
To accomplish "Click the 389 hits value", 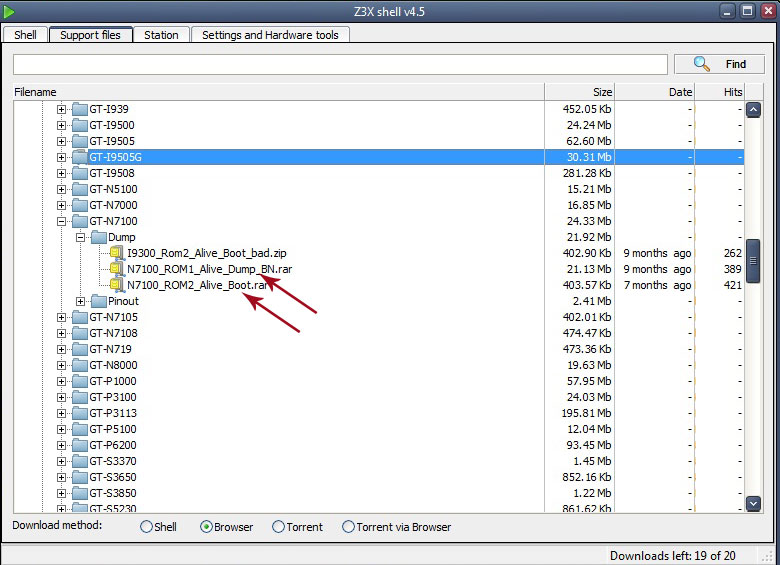I will coord(732,269).
